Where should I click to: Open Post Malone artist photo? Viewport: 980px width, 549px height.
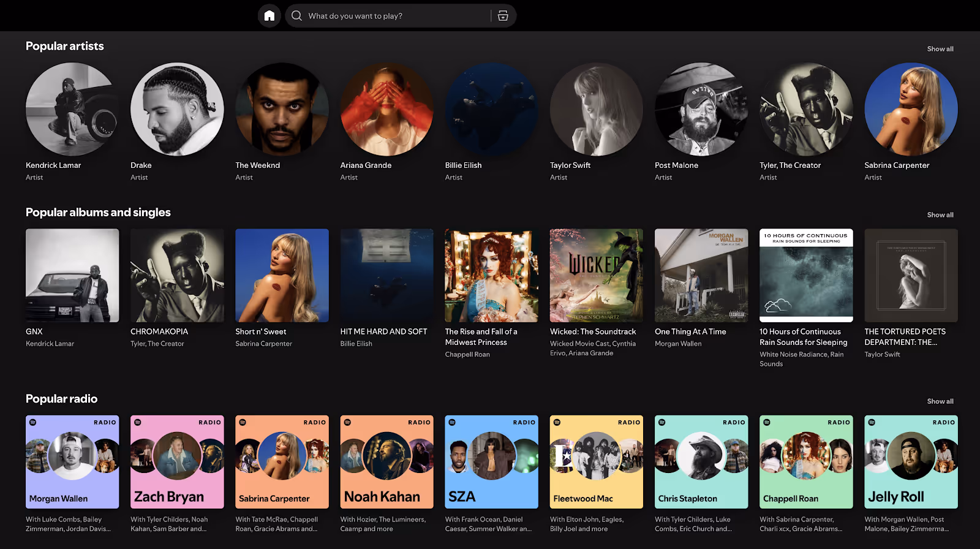pos(701,109)
